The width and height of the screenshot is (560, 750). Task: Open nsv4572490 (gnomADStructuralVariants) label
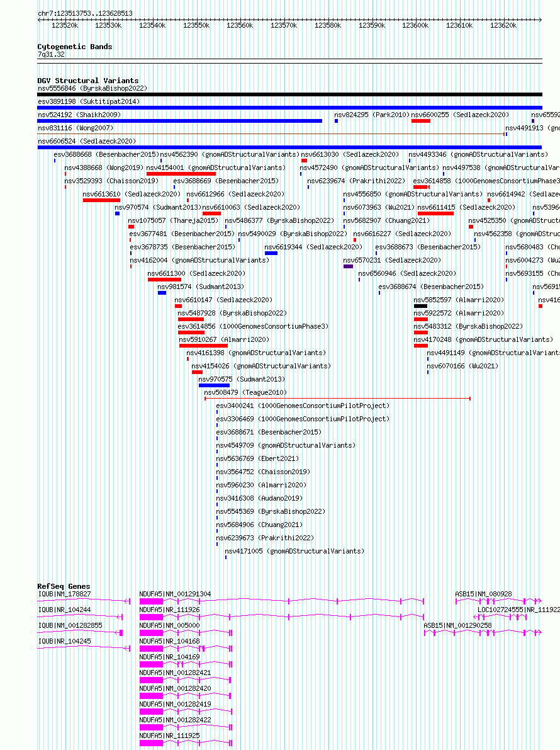tap(369, 168)
